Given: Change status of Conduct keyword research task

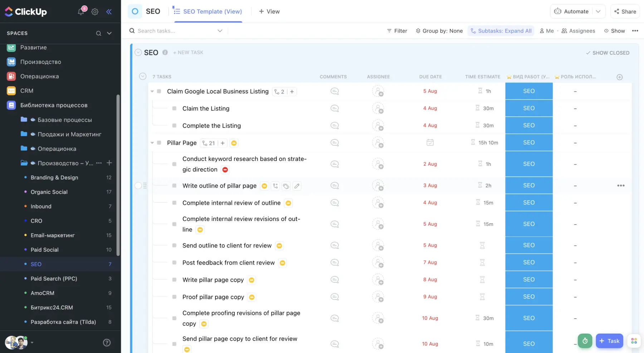Looking at the screenshot, I should point(174,164).
